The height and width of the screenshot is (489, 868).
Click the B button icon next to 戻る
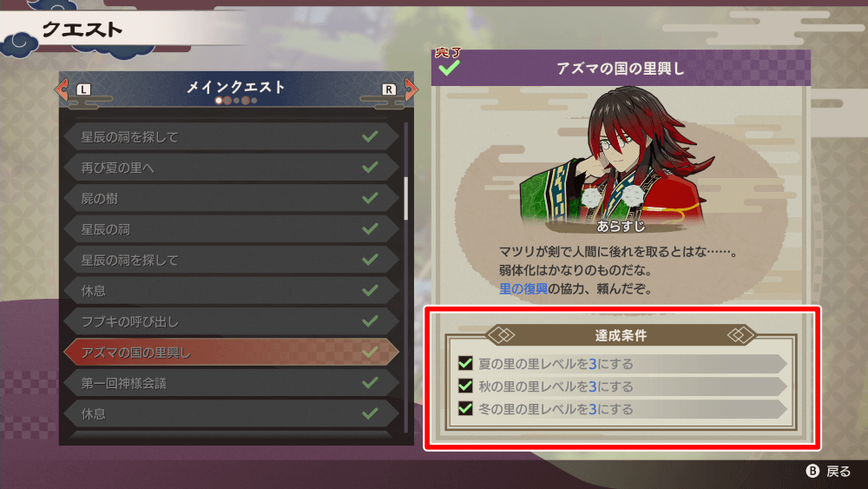tap(812, 471)
